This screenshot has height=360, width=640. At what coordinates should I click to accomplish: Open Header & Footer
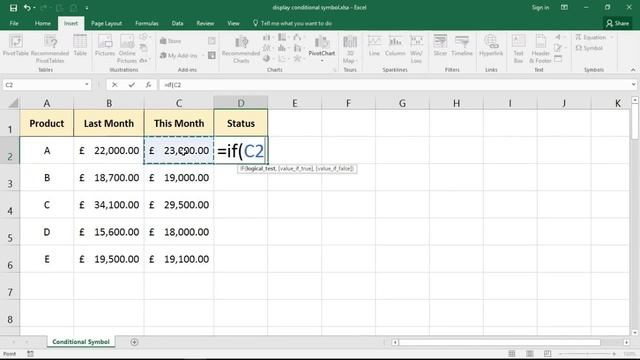tap(540, 49)
